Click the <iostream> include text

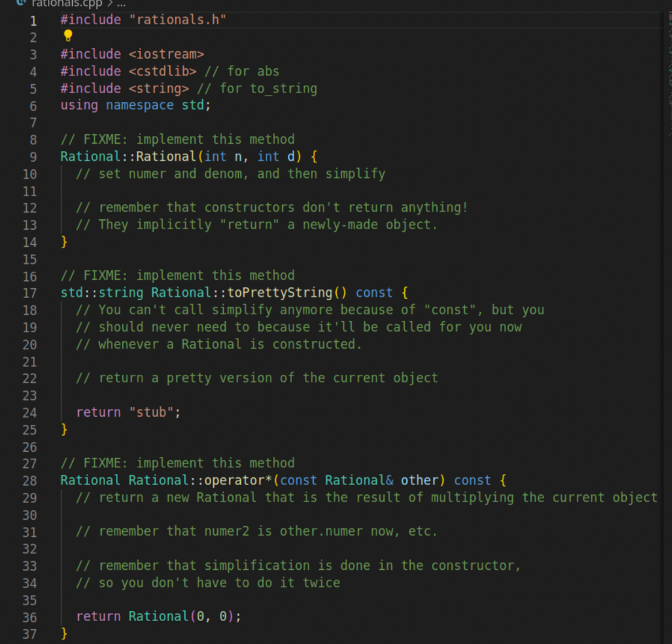[x=166, y=54]
